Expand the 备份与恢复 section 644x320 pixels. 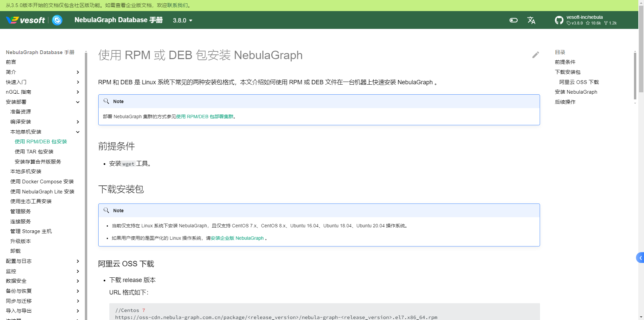[78, 291]
